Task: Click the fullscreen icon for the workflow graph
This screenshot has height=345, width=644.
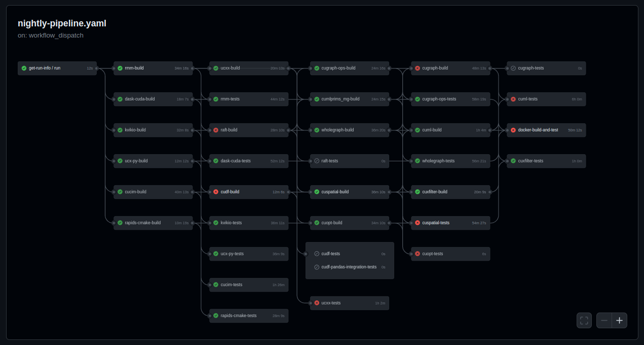Action: pyautogui.click(x=584, y=321)
